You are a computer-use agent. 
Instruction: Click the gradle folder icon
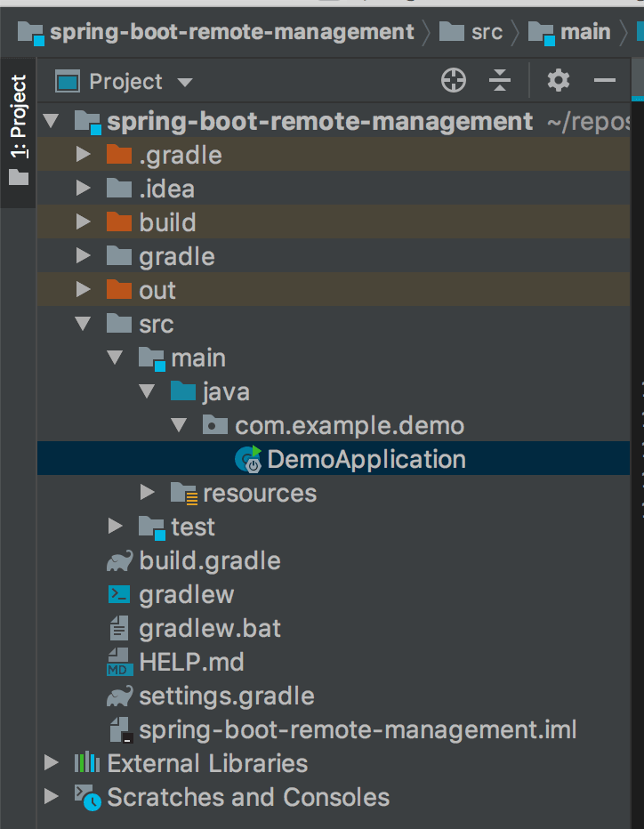click(x=119, y=256)
